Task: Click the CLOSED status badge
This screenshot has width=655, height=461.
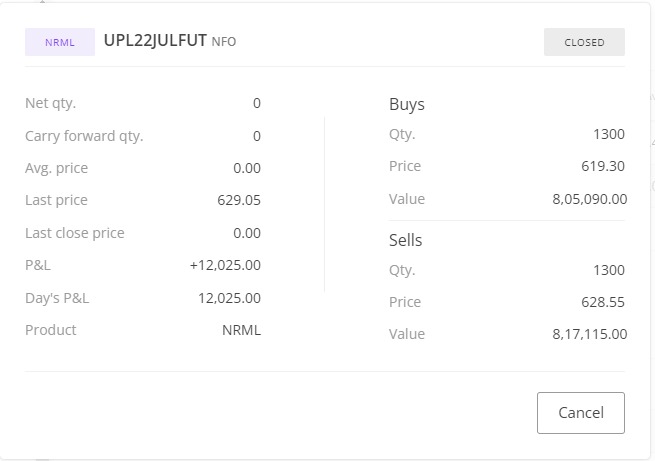Action: (x=584, y=42)
